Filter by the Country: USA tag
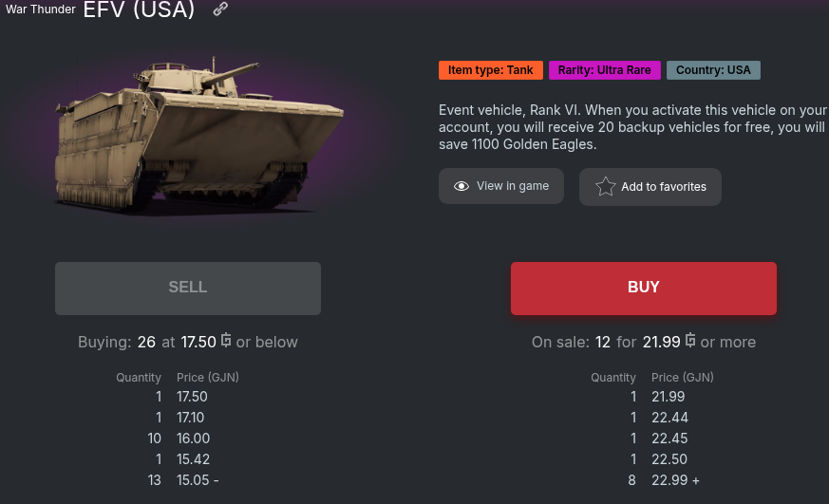Viewport: 829px width, 504px height. click(x=713, y=70)
